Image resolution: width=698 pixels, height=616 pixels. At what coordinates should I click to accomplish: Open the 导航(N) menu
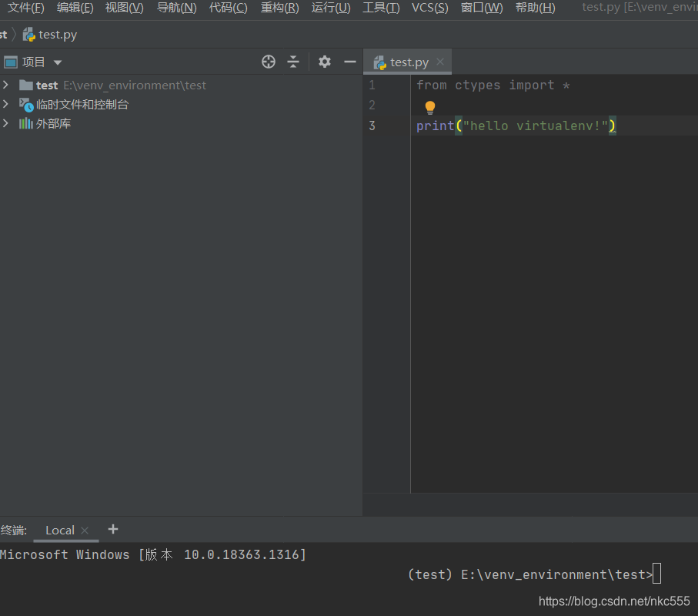click(177, 8)
